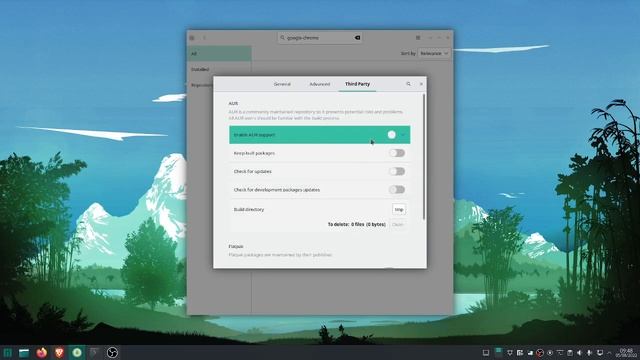This screenshot has width=640, height=360.
Task: Toggle the Check for updates switch
Action: [397, 171]
